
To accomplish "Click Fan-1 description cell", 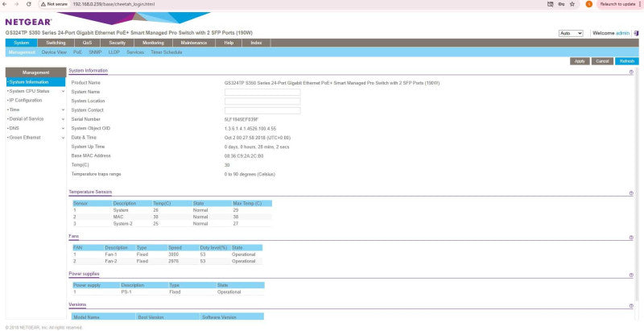I will (x=111, y=254).
